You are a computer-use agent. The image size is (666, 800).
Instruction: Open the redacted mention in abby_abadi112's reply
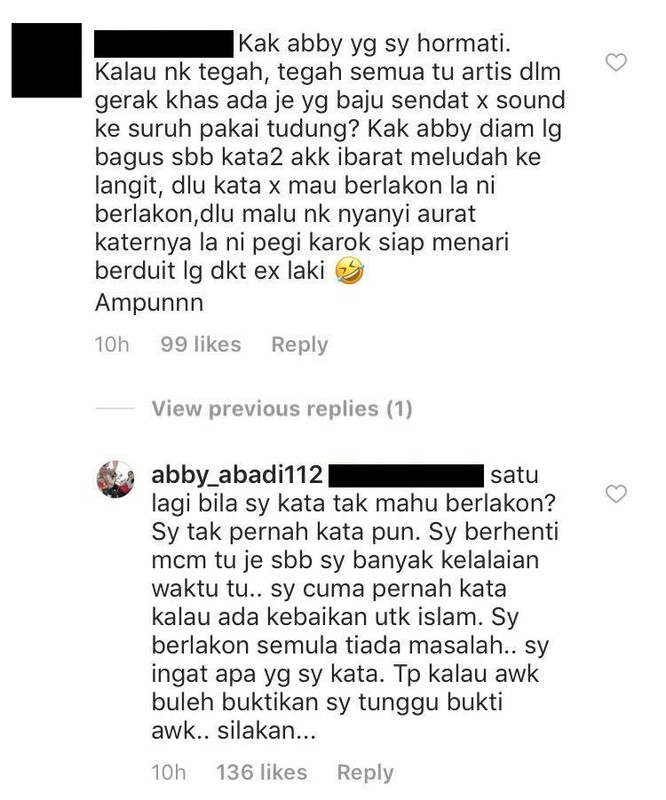pos(406,475)
